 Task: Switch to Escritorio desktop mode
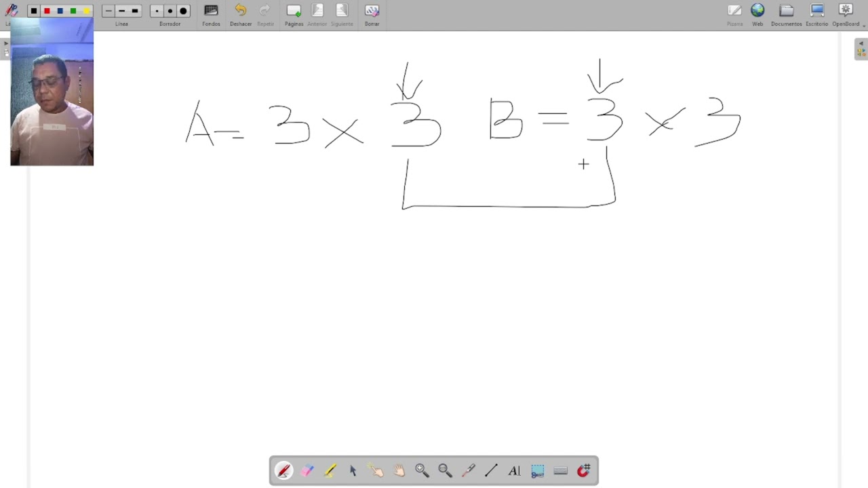click(x=817, y=15)
